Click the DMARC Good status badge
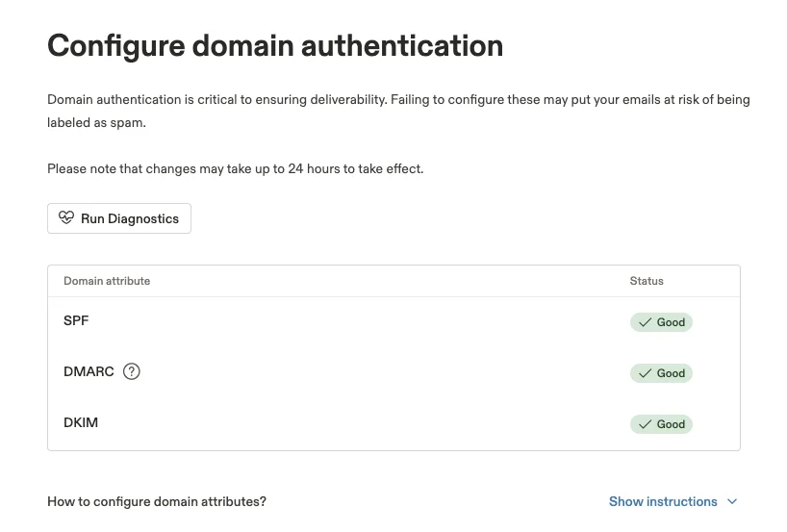Viewport: 787px width, 532px height. (x=662, y=373)
